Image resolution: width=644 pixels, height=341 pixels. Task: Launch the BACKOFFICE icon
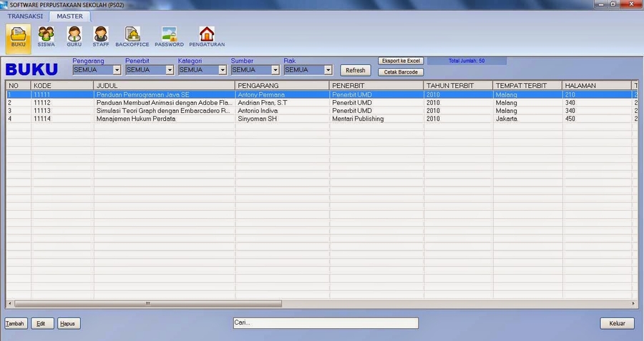point(132,36)
